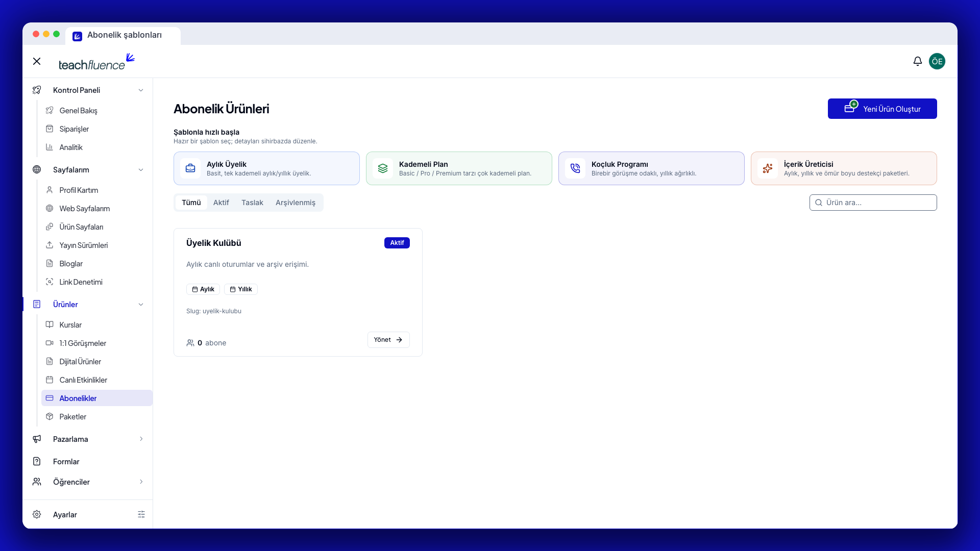Switch to the Tümü filter tab
The width and height of the screenshot is (980, 551).
tap(191, 203)
